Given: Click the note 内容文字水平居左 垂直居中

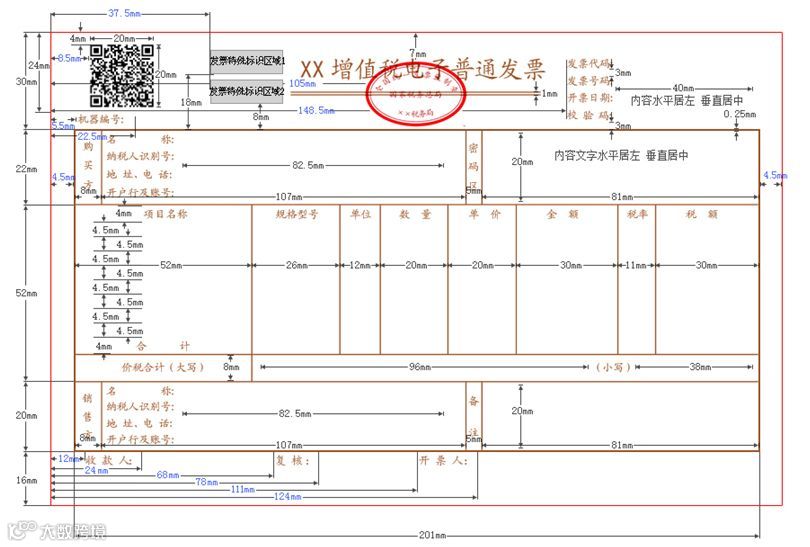Looking at the screenshot, I should [621, 155].
